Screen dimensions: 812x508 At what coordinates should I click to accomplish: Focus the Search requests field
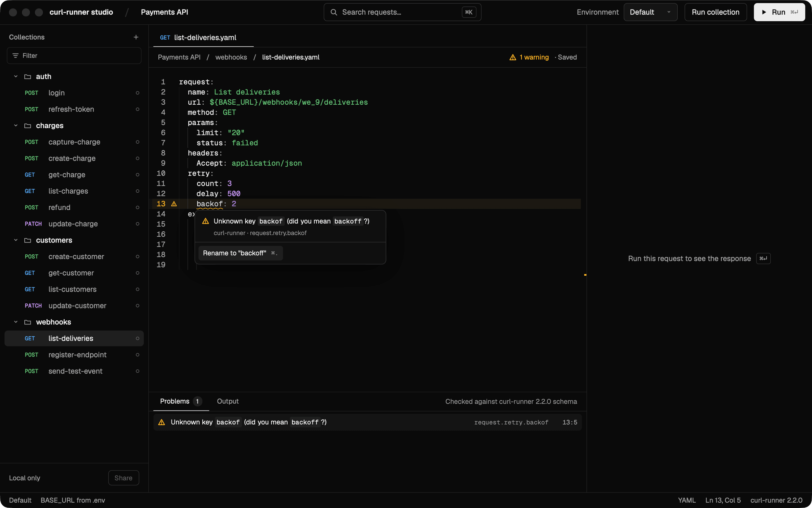[x=402, y=12]
